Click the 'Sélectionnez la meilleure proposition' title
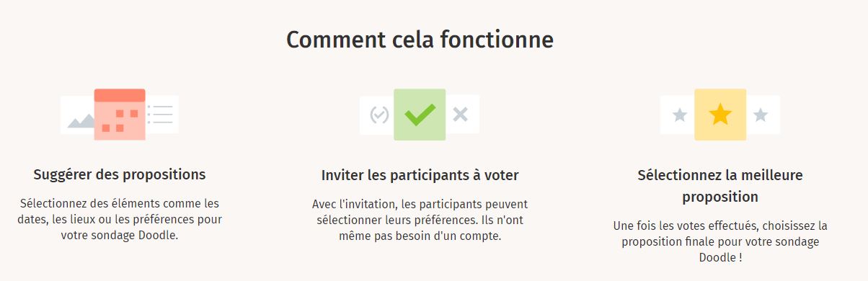This screenshot has height=281, width=868. [720, 186]
